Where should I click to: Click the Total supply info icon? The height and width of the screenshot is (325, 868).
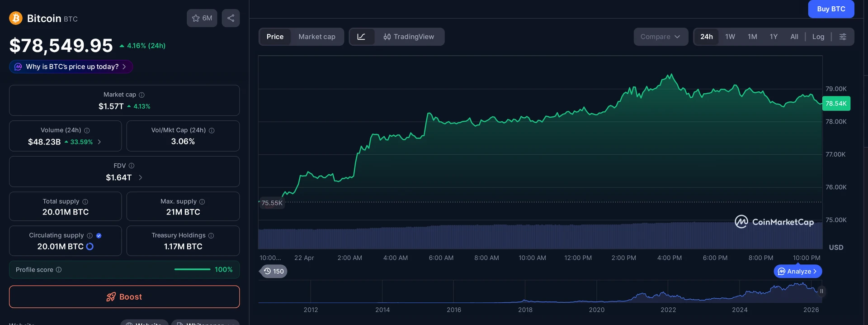tap(85, 201)
